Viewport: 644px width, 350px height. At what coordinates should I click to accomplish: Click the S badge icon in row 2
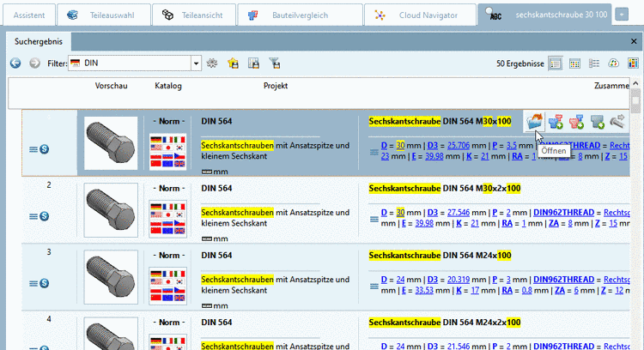(x=45, y=216)
